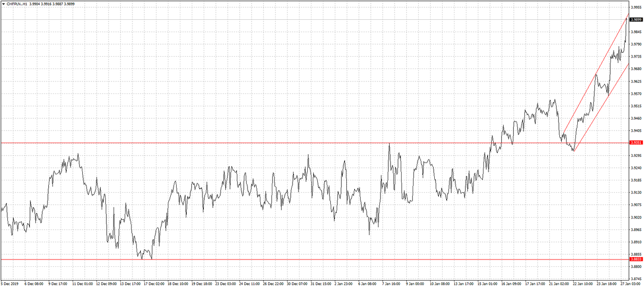The width and height of the screenshot is (644, 288).
Task: Select the 5 Dec 2019 time axis label
Action: tap(10, 284)
